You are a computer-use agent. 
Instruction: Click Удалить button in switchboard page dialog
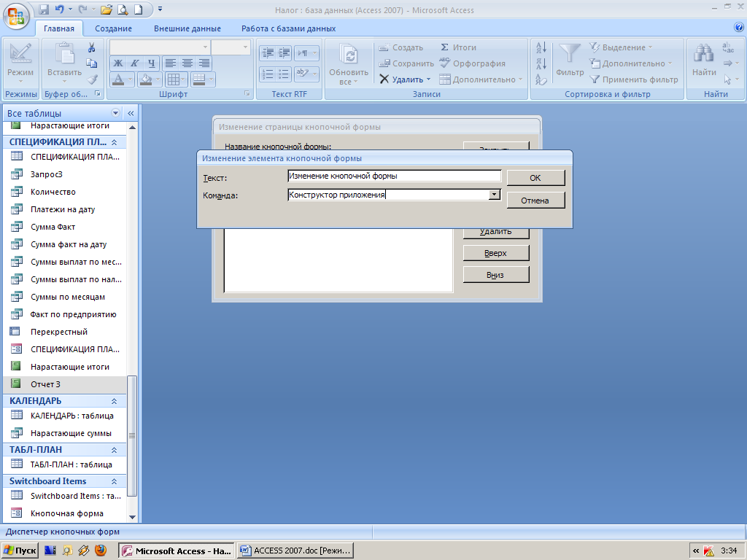[x=496, y=233]
